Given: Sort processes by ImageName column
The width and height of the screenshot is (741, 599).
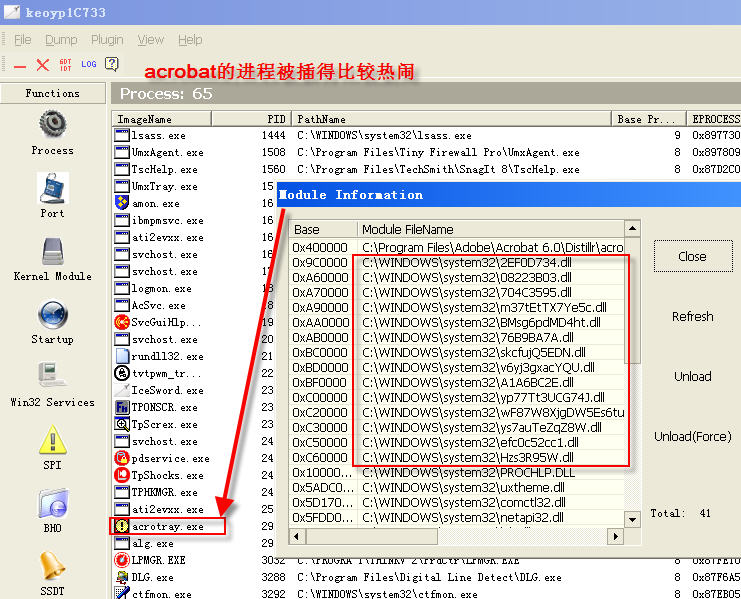Looking at the screenshot, I should [x=161, y=119].
